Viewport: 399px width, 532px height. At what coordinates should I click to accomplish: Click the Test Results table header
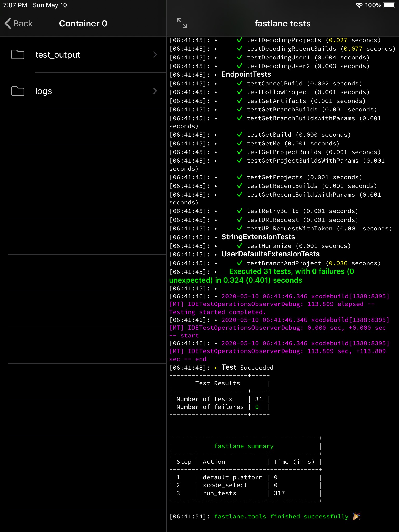(x=217, y=383)
